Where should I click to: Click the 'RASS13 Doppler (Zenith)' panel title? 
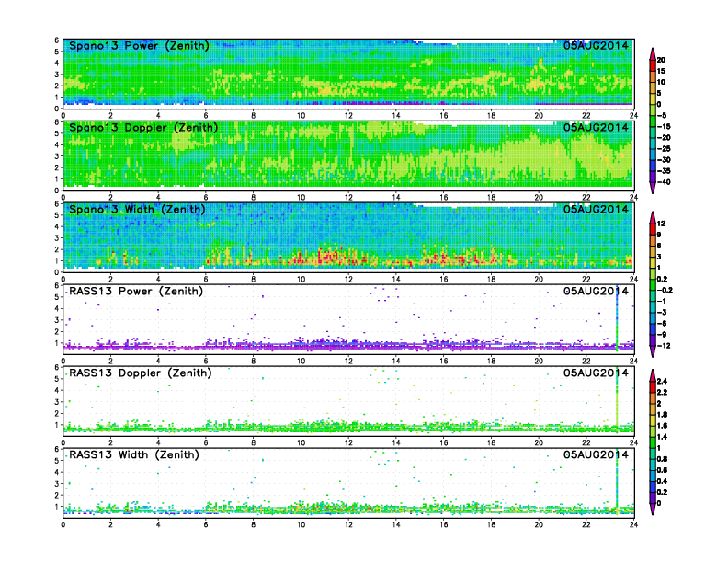(141, 373)
